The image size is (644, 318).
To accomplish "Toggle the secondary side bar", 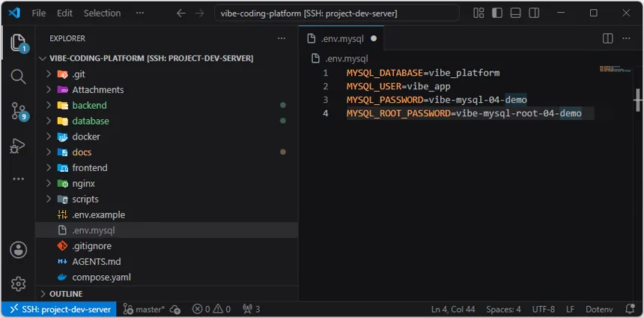I will pyautogui.click(x=534, y=13).
